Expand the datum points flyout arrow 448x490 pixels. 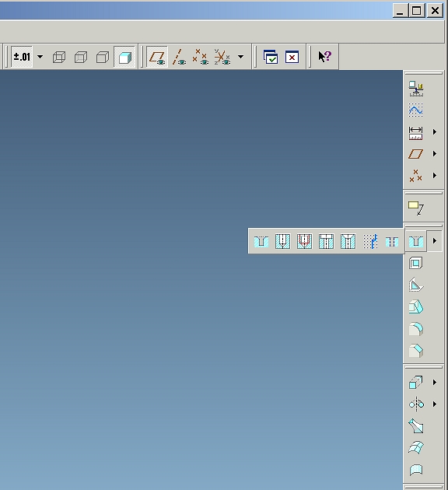click(435, 175)
